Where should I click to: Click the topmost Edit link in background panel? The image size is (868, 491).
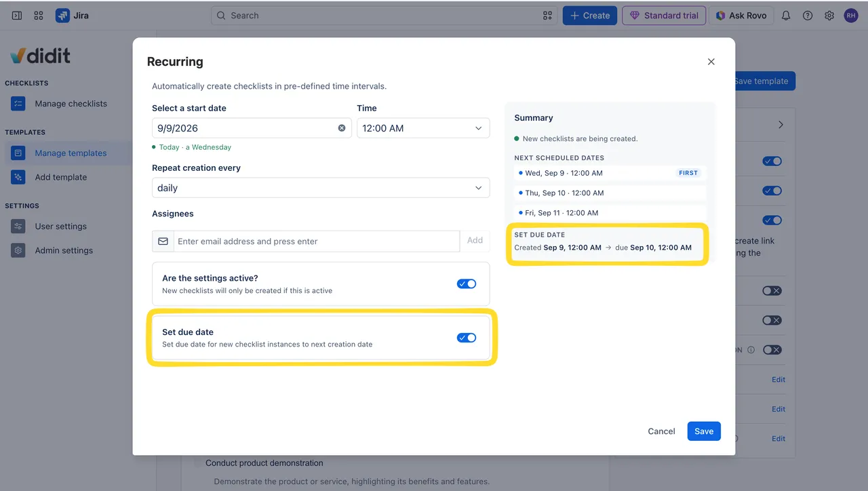tap(778, 380)
